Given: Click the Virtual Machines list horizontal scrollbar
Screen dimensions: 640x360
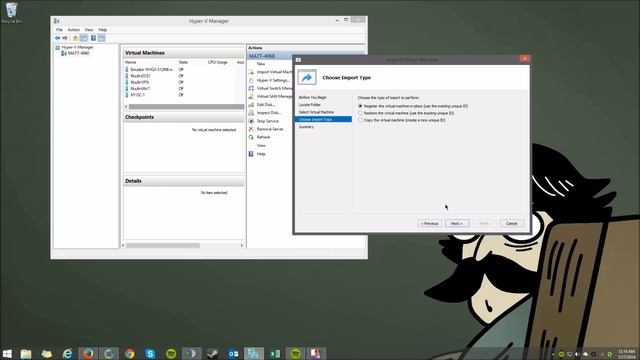Looking at the screenshot, I should click(187, 107).
